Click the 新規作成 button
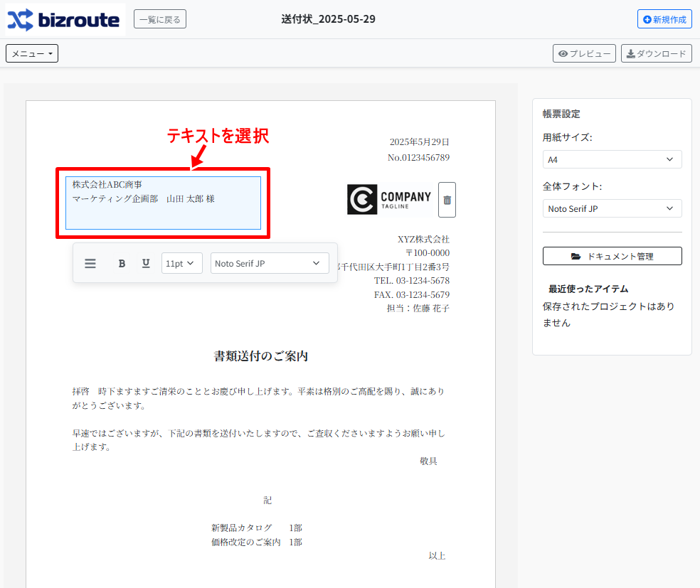 tap(664, 19)
